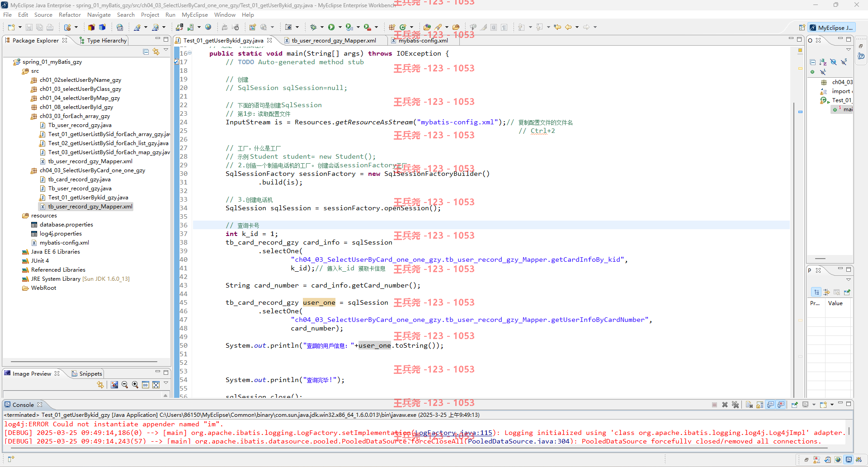Viewport: 868px width, 467px height.
Task: Click the MyEclipse J... perspective button
Action: click(x=831, y=28)
